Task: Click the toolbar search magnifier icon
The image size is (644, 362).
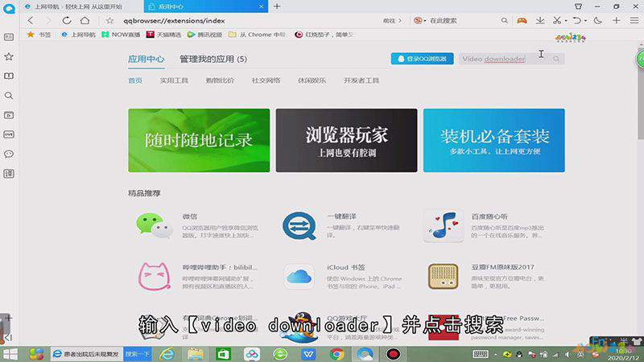Action: coord(504,21)
